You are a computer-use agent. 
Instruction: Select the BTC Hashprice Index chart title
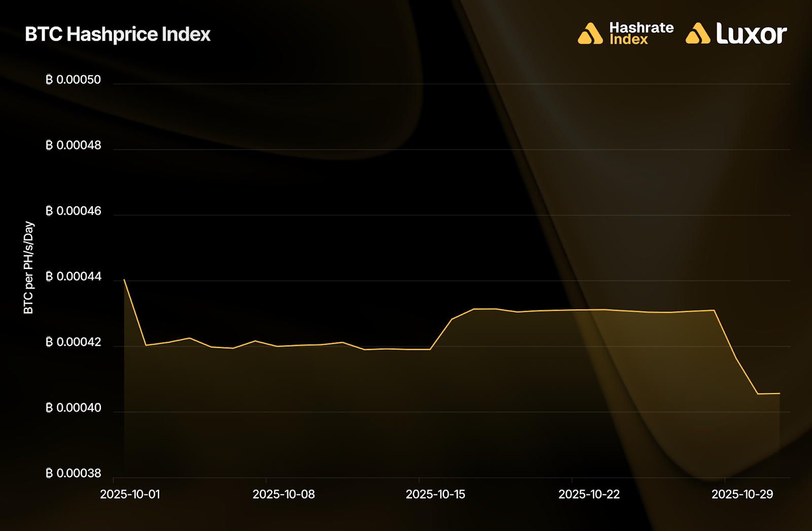coord(118,35)
